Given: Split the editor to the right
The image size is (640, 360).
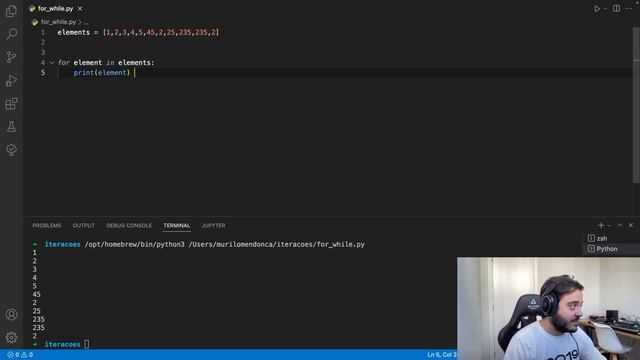Looking at the screenshot, I should [x=616, y=9].
